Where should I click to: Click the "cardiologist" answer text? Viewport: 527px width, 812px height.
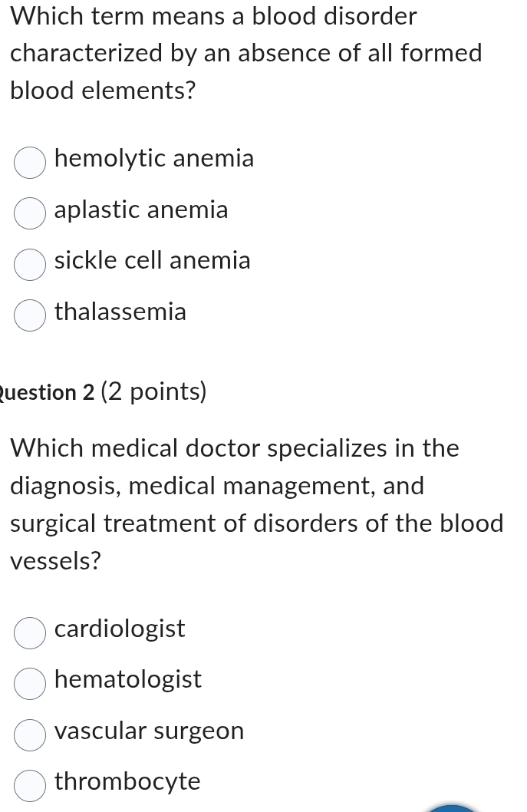point(120,629)
